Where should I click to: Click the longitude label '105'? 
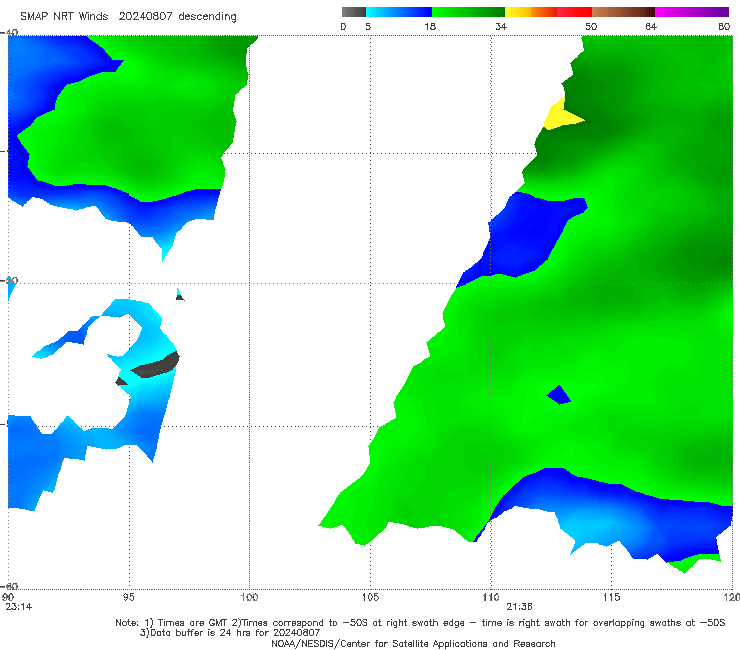pos(370,597)
